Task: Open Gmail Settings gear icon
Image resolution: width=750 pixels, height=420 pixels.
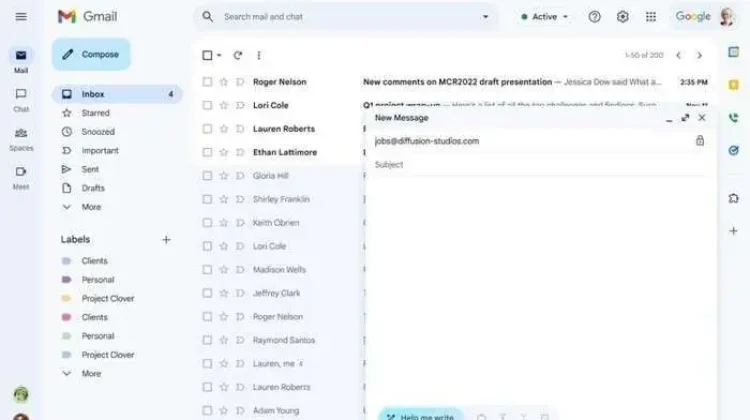Action: [623, 17]
